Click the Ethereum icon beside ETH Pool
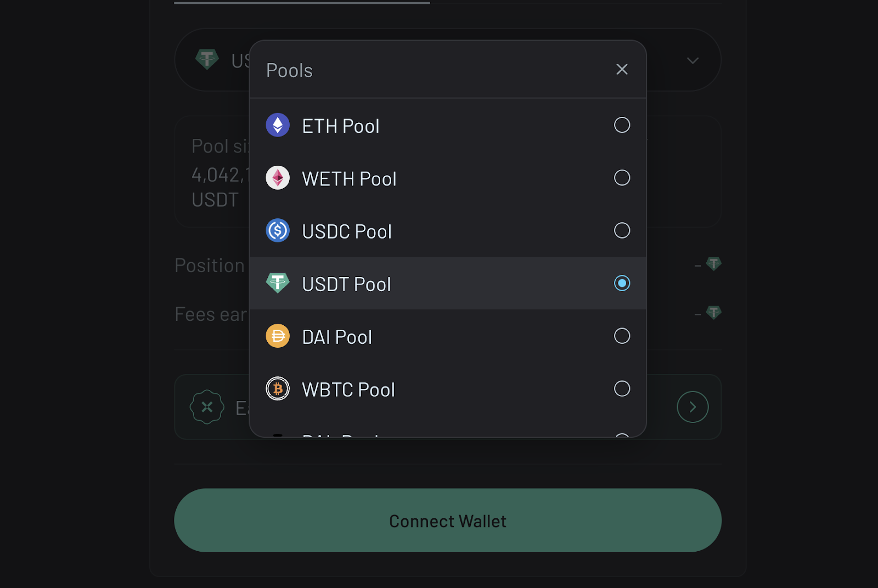 coord(278,125)
